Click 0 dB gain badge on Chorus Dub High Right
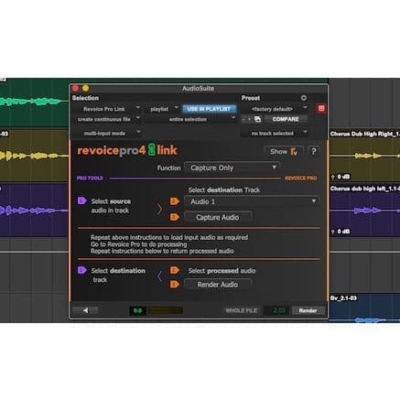 point(340,176)
